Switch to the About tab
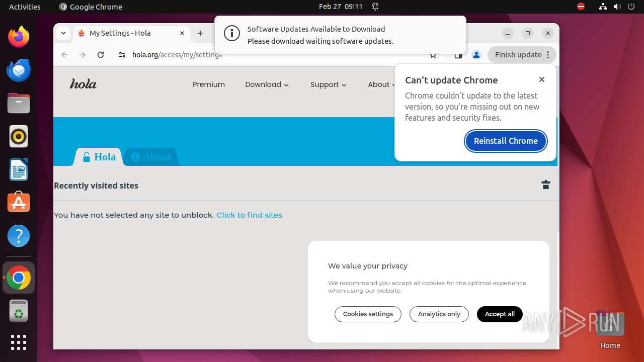 click(151, 157)
